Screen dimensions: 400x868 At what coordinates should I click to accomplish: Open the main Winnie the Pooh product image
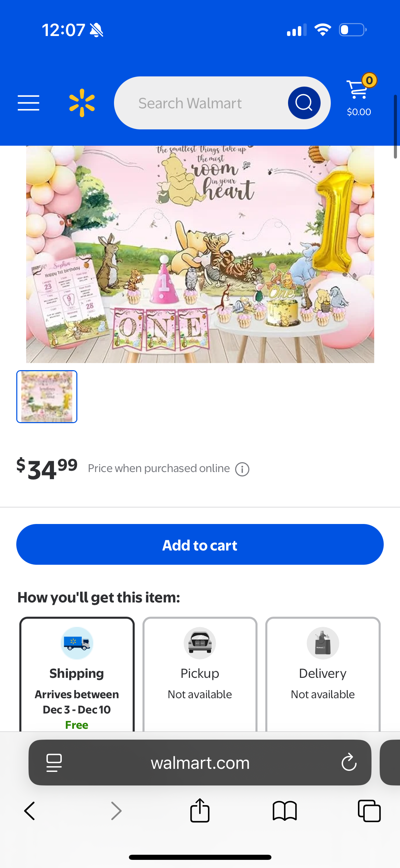click(200, 254)
